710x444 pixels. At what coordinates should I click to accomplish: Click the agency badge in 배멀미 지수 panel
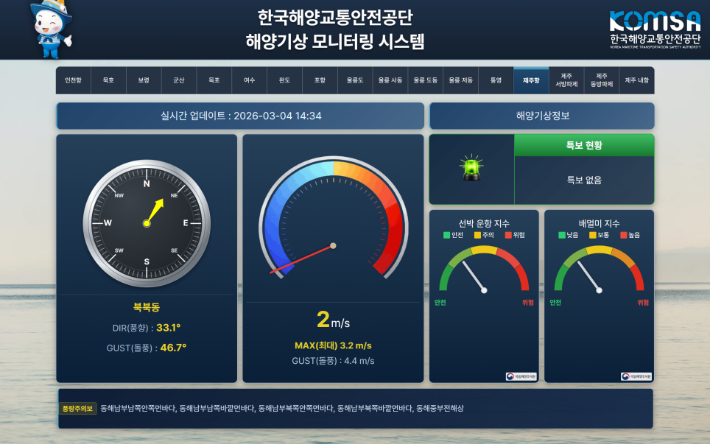coord(637,376)
